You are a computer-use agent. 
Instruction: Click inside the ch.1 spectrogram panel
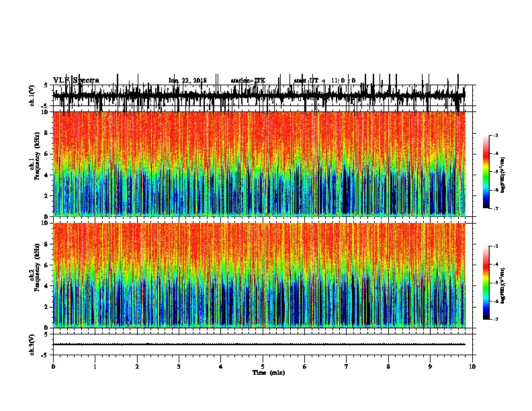point(259,164)
